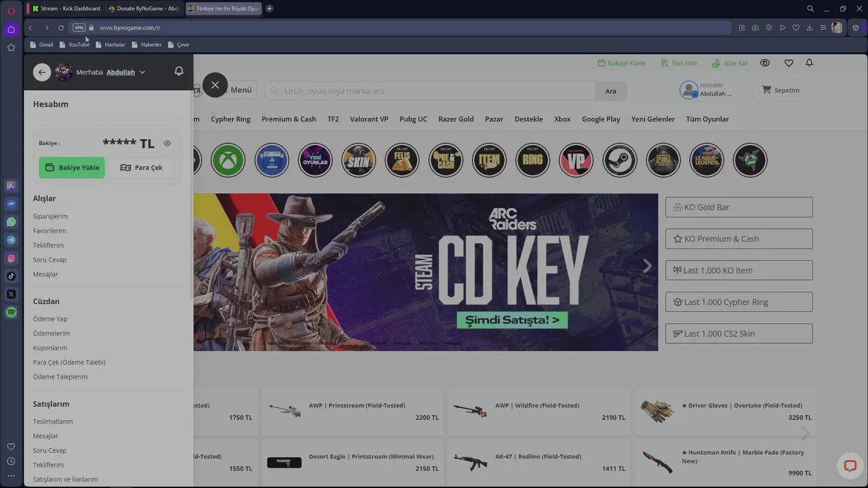Image resolution: width=868 pixels, height=488 pixels.
Task: Select Razer Gold menu item
Action: tap(456, 119)
